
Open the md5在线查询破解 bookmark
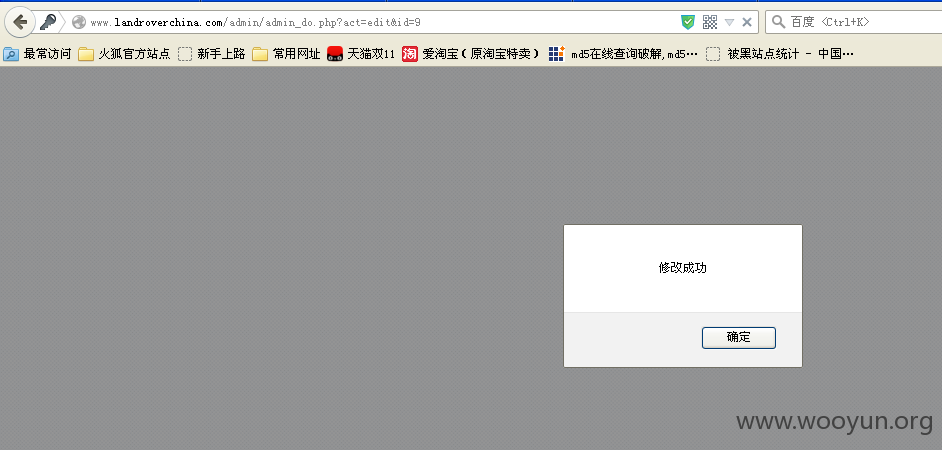623,54
